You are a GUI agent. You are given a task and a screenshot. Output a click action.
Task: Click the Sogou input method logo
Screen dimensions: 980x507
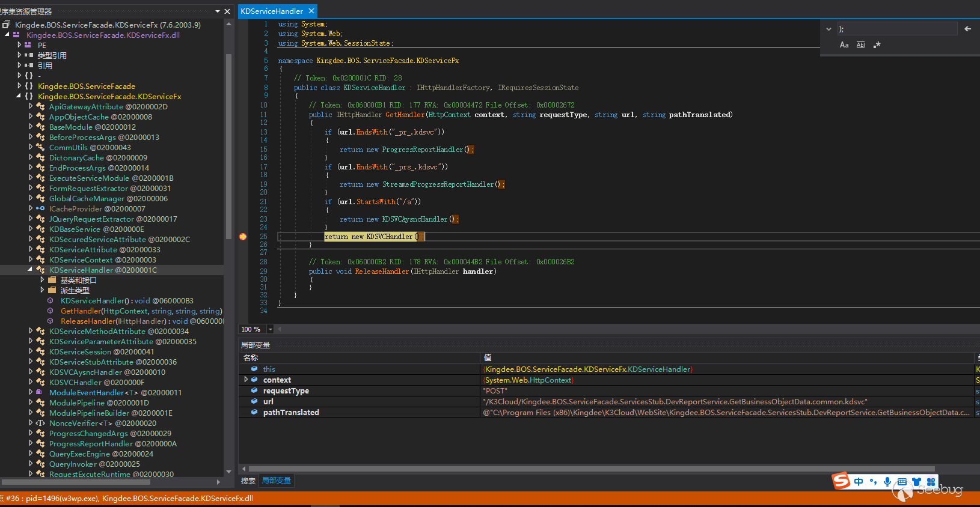pyautogui.click(x=841, y=481)
